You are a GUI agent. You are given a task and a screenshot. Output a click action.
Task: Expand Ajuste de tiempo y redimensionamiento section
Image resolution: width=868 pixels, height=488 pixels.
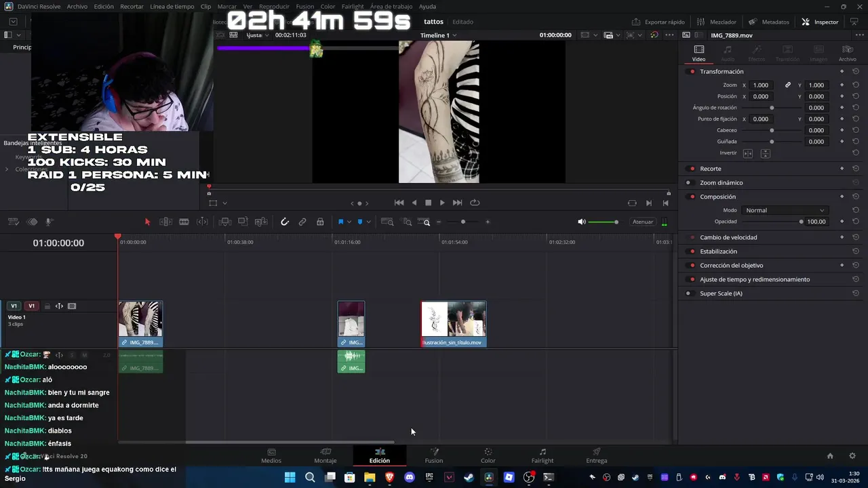tap(755, 279)
